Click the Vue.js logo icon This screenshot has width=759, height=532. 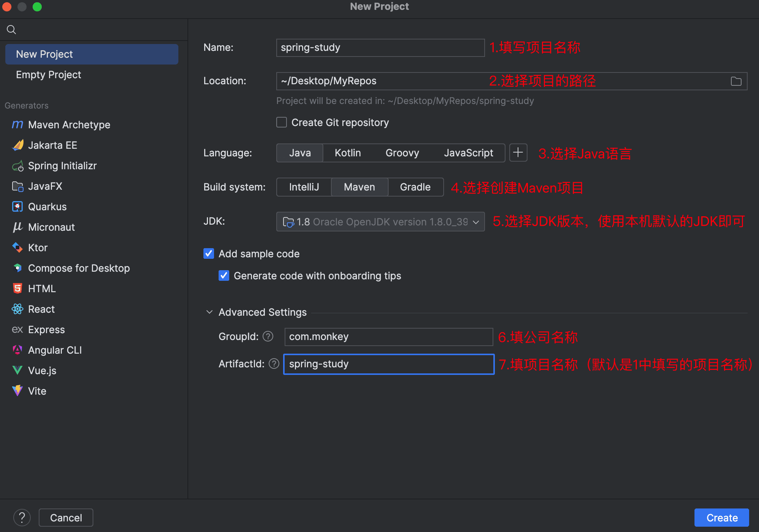pyautogui.click(x=17, y=370)
